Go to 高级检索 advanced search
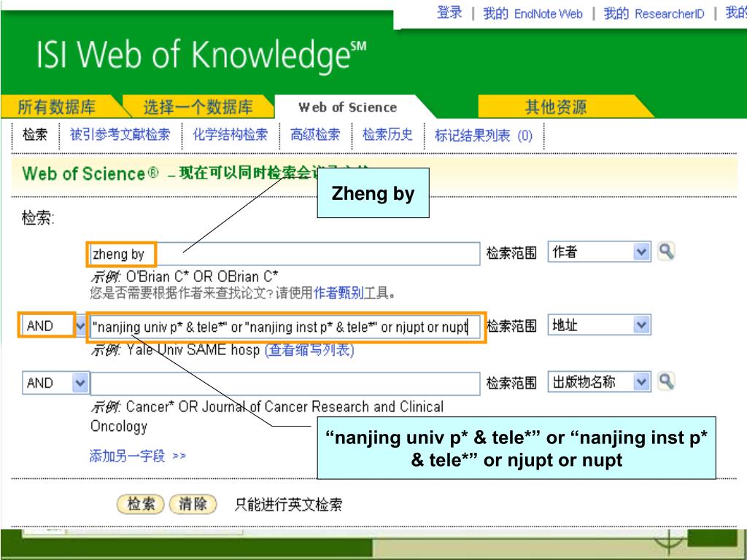The height and width of the screenshot is (560, 747). [x=315, y=135]
